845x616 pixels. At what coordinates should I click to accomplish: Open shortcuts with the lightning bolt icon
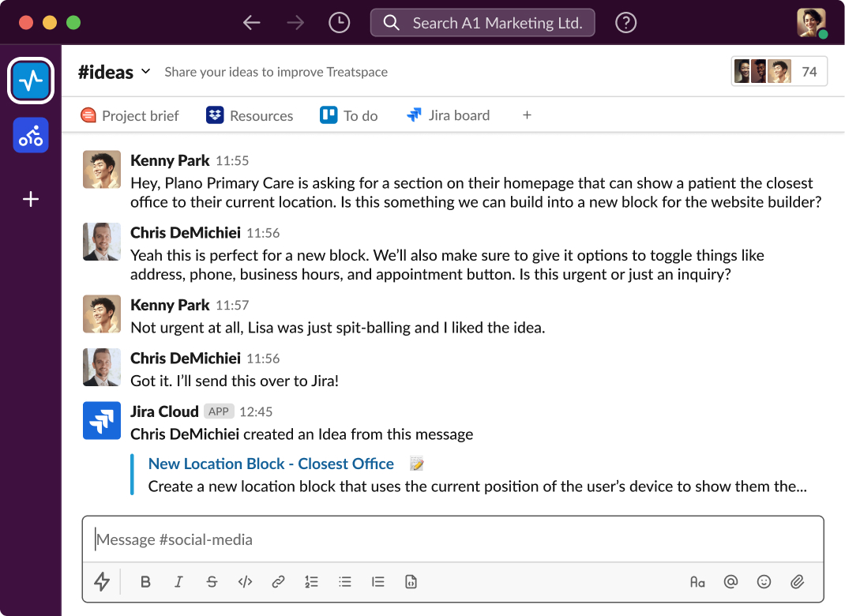[102, 581]
